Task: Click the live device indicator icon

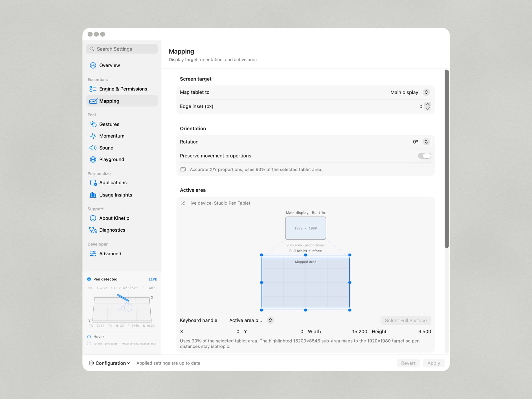Action: pyautogui.click(x=183, y=203)
